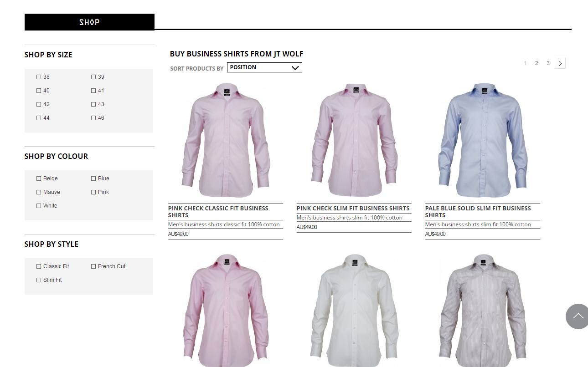Open the Position sort dropdown
Image resolution: width=588 pixels, height=367 pixels.
click(264, 67)
